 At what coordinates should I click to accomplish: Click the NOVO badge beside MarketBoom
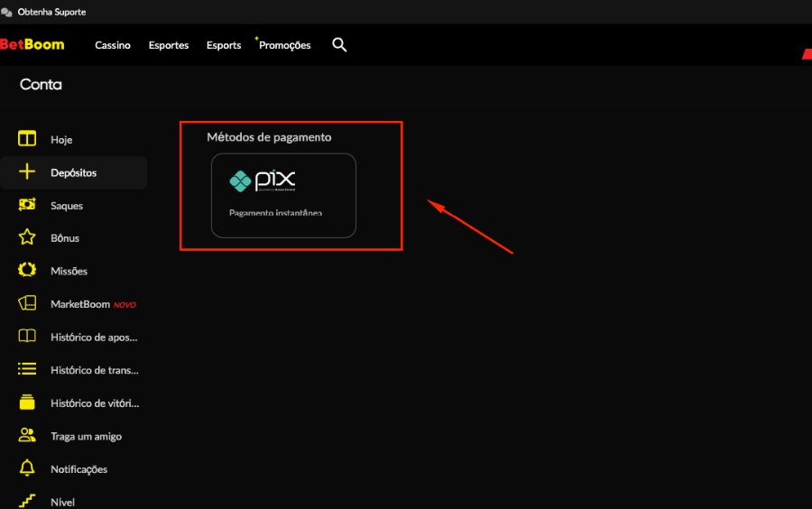(x=125, y=305)
